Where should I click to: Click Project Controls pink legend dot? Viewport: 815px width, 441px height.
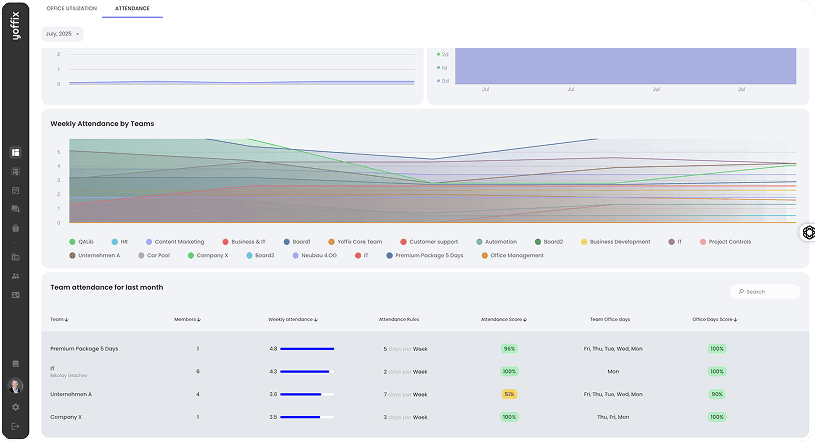click(x=703, y=242)
